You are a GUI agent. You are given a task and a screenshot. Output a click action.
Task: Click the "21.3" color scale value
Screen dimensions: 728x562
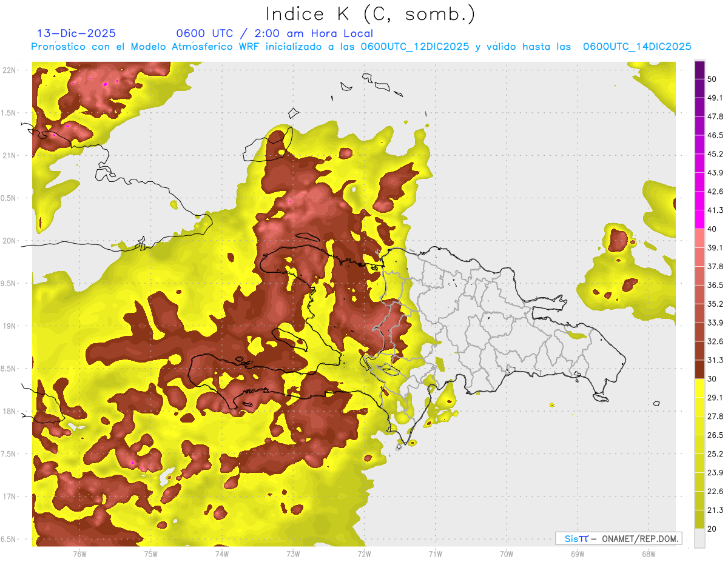tap(715, 510)
